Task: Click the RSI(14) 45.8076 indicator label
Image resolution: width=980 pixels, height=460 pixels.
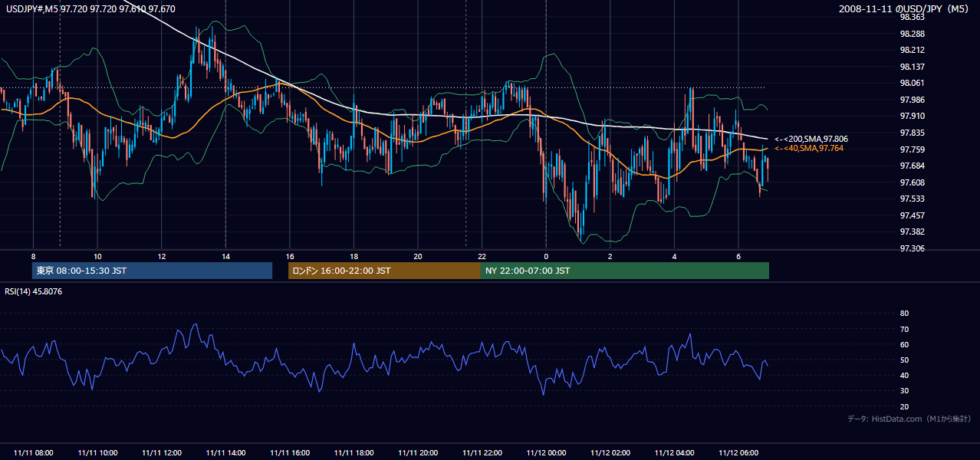Action: 34,291
